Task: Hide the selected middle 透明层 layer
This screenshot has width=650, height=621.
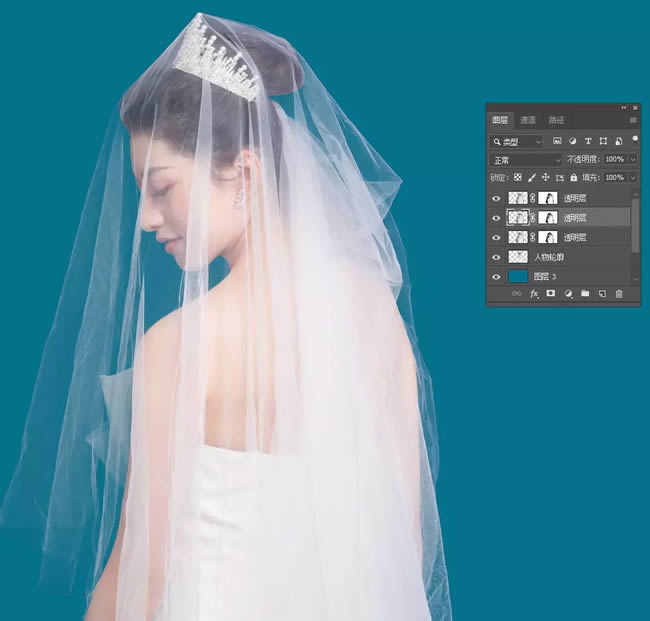Action: coord(496,218)
